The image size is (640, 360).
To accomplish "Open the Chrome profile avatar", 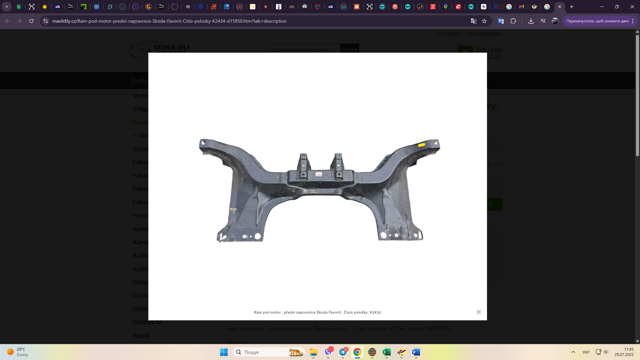I will (555, 21).
